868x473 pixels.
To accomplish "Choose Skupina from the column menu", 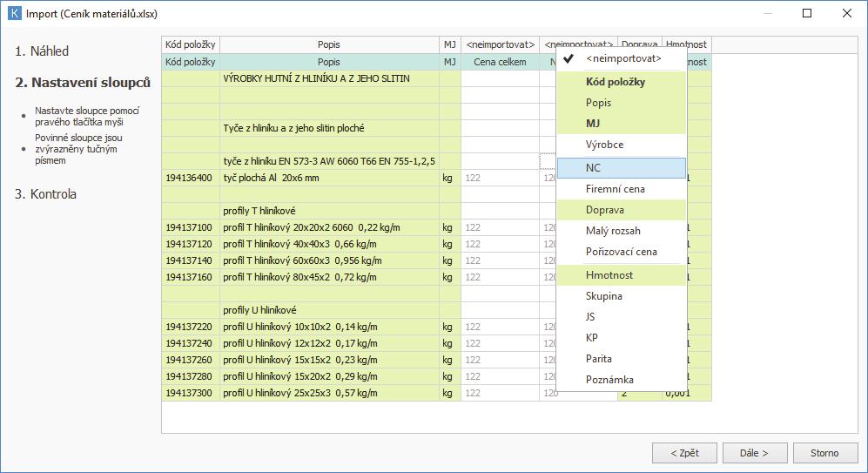I will [x=621, y=296].
